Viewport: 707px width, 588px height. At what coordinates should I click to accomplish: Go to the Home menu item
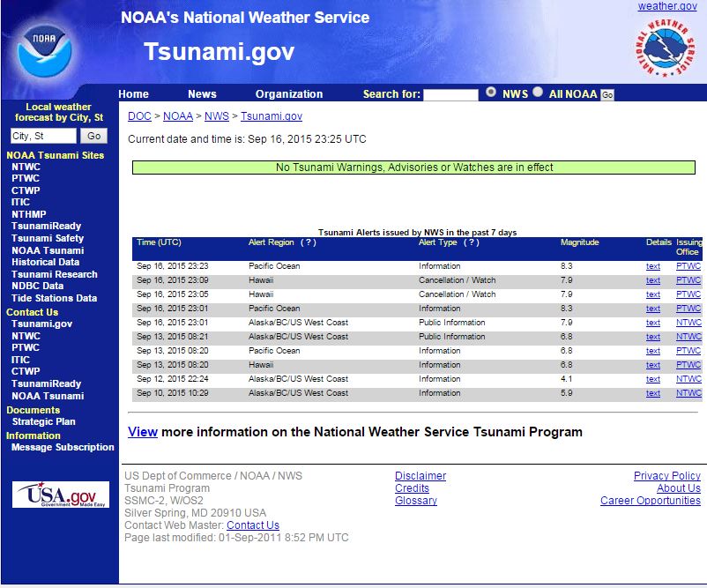[134, 94]
